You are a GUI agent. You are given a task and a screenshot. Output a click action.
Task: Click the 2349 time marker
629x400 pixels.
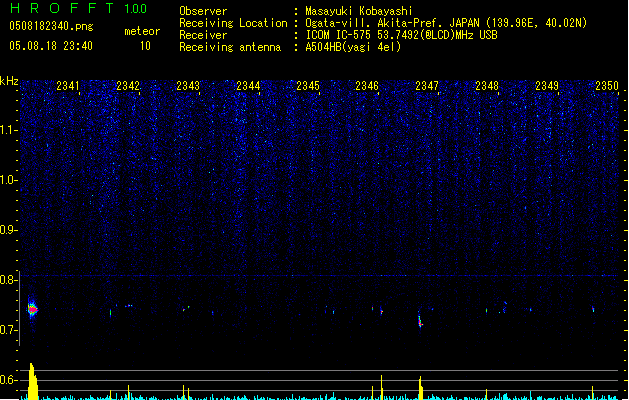(547, 86)
